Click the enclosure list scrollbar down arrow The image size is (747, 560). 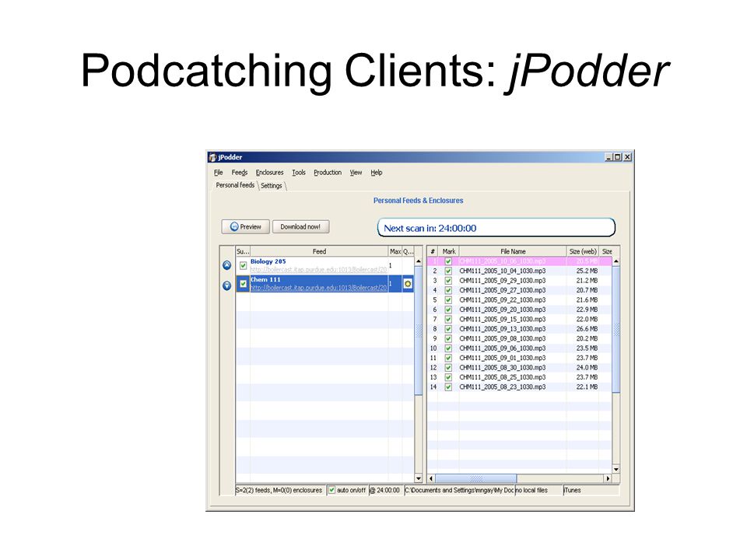(x=616, y=470)
